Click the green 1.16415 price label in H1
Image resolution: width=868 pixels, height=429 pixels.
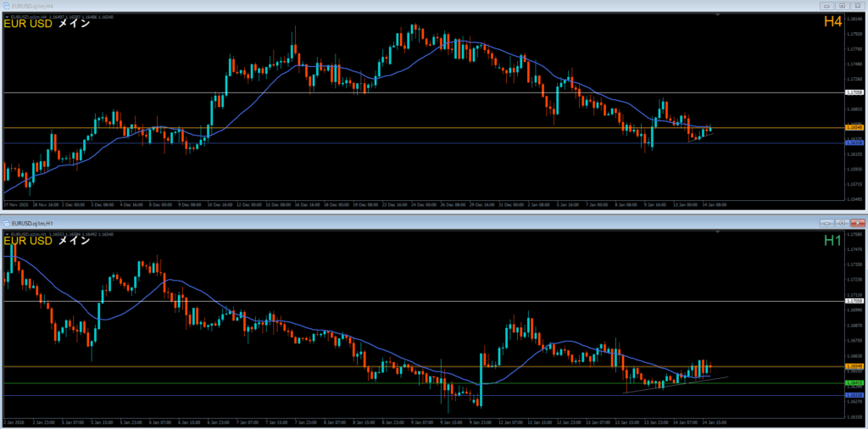(x=854, y=382)
